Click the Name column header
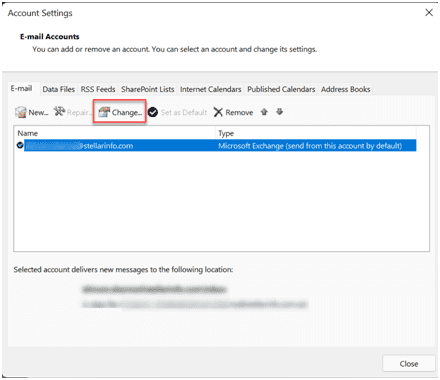 tap(115, 133)
